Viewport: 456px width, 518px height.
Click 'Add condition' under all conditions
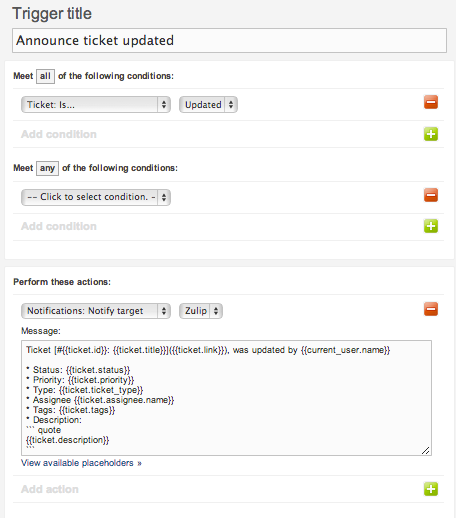tap(59, 134)
